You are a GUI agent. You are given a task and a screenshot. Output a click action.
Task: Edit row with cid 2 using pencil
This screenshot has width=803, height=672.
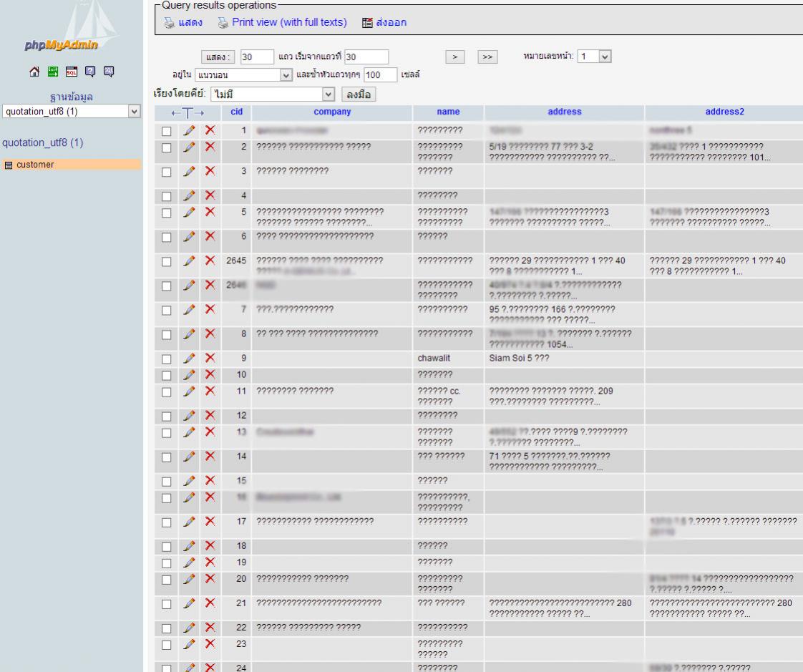(x=189, y=147)
